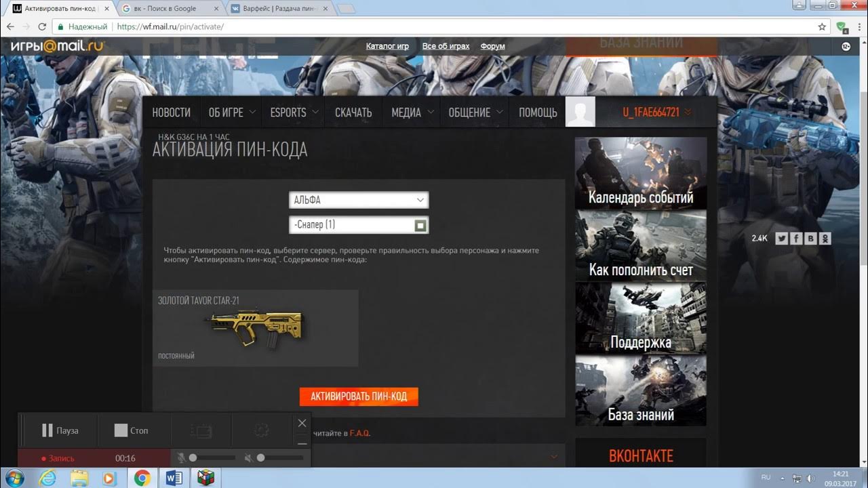Open the Chrome profile button
Viewport: 868px width, 488px height.
click(799, 5)
